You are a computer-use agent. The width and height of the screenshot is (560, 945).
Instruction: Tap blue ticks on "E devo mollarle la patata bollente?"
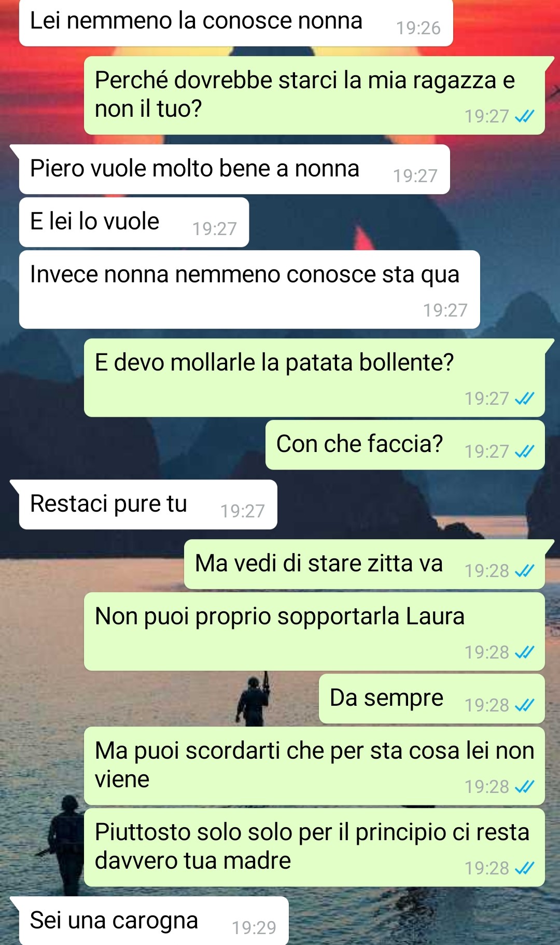524,399
